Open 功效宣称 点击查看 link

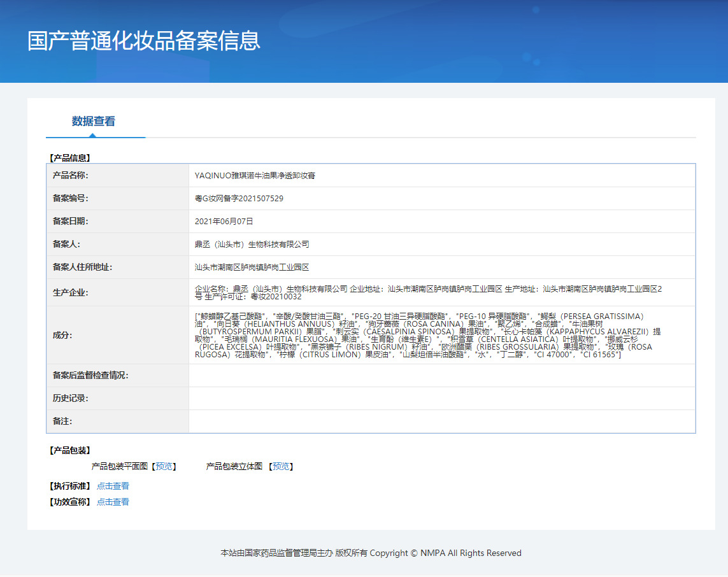(x=113, y=502)
